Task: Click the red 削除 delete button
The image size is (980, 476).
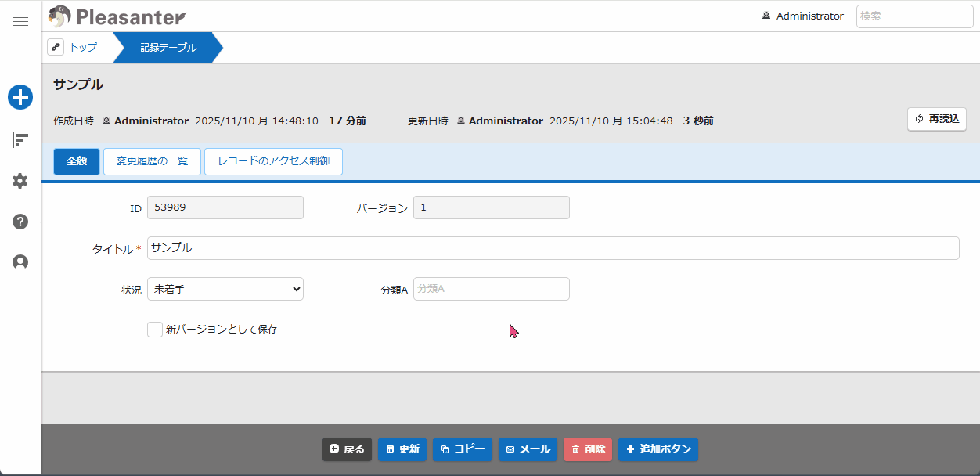Action: coord(588,449)
